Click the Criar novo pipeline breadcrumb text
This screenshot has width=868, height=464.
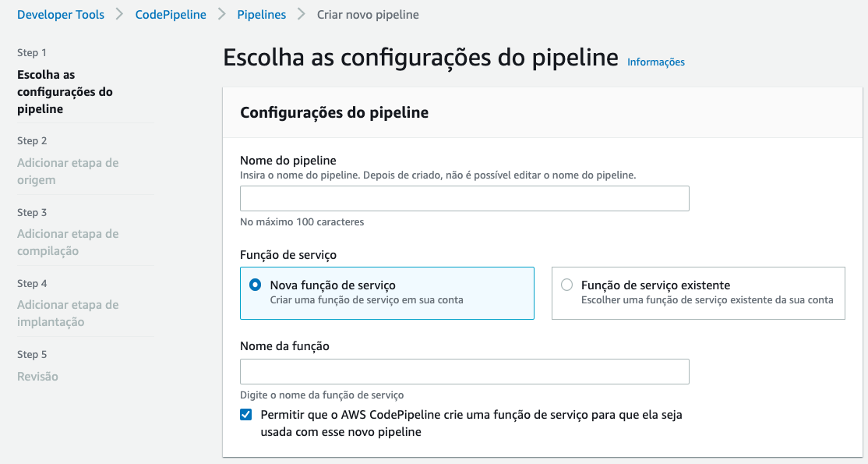[368, 14]
